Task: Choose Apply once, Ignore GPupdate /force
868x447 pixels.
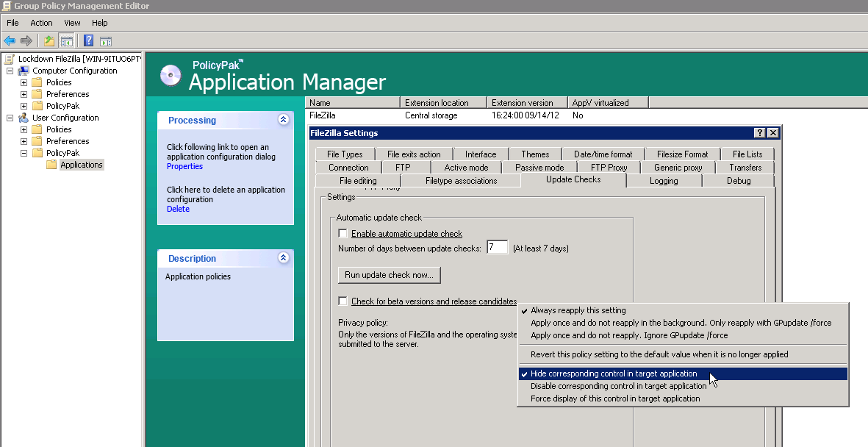Action: coord(683,335)
